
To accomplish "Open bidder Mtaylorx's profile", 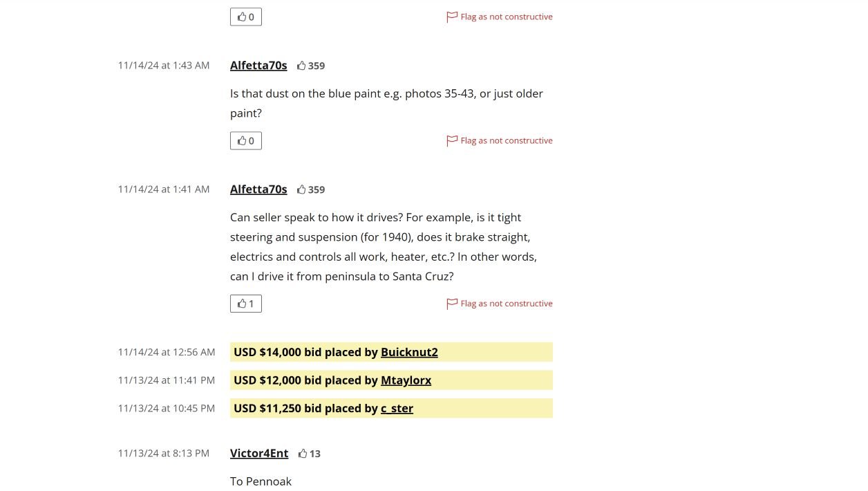I will 406,380.
